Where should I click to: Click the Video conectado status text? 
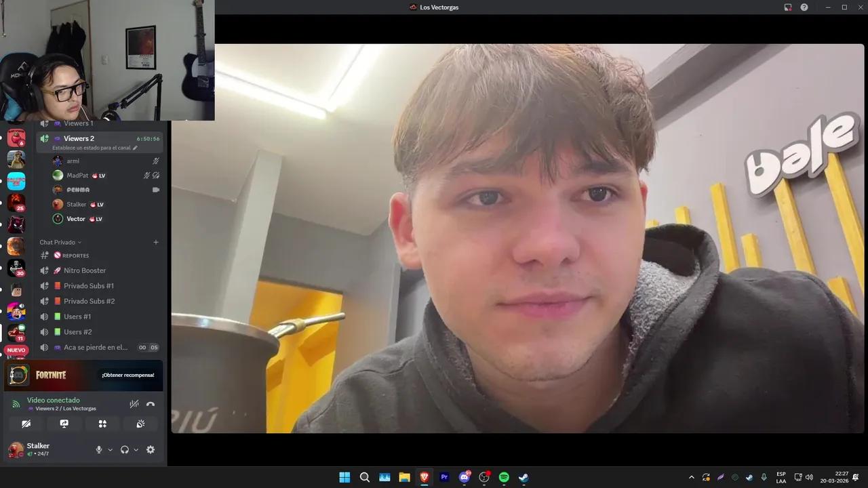[54, 400]
